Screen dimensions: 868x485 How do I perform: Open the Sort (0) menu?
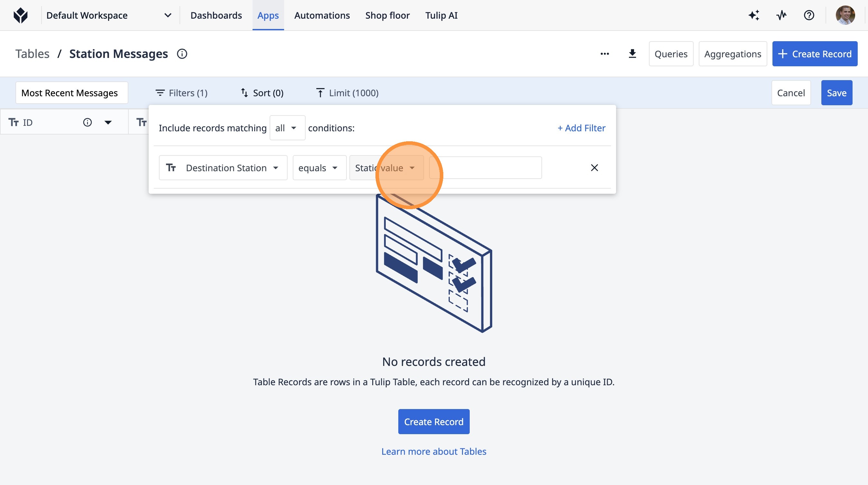point(262,93)
